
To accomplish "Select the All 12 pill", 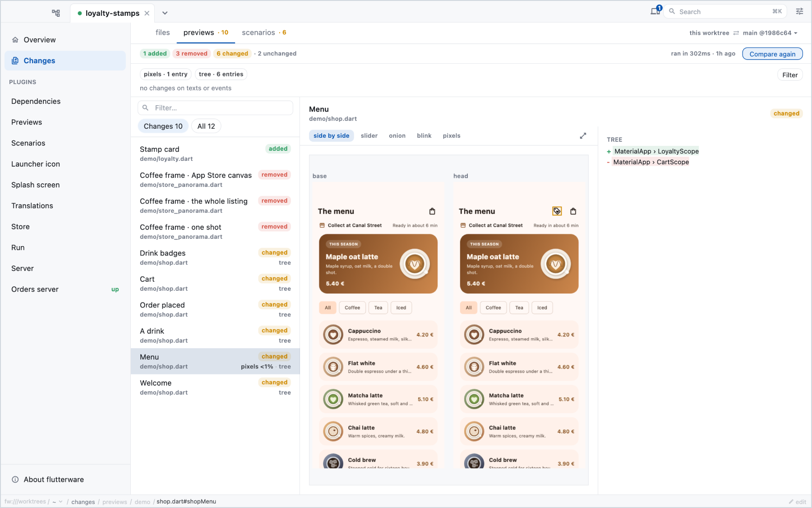I will [206, 126].
